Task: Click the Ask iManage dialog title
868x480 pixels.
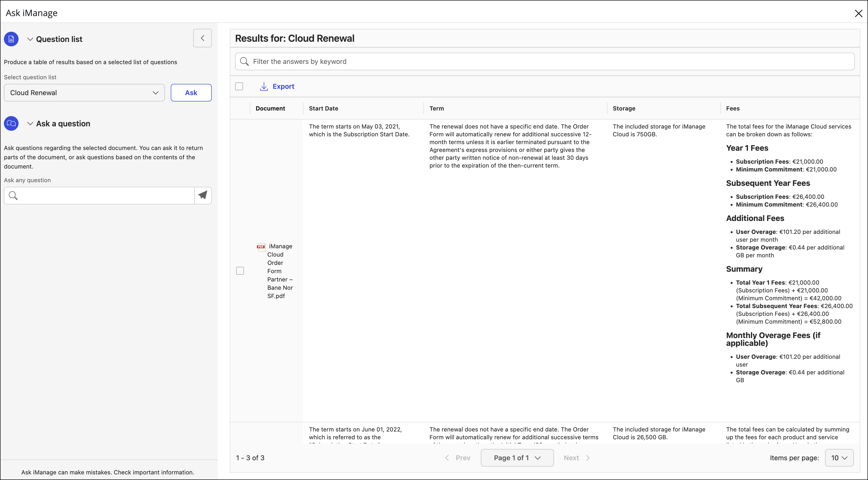Action: 31,13
